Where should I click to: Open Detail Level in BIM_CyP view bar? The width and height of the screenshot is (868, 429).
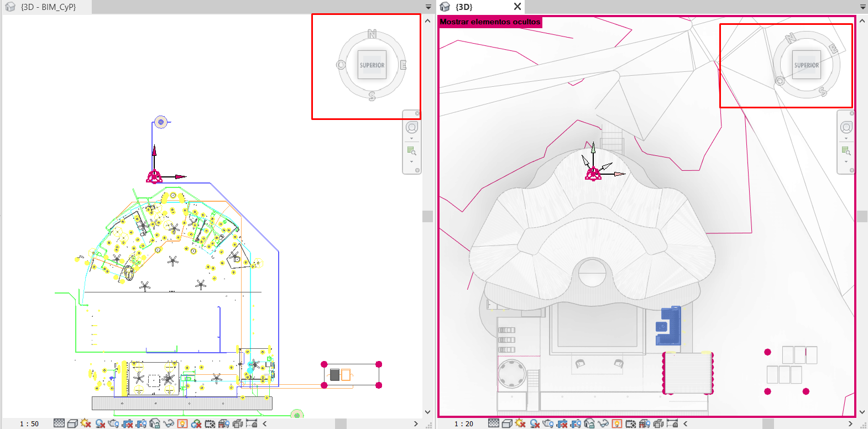pos(59,423)
